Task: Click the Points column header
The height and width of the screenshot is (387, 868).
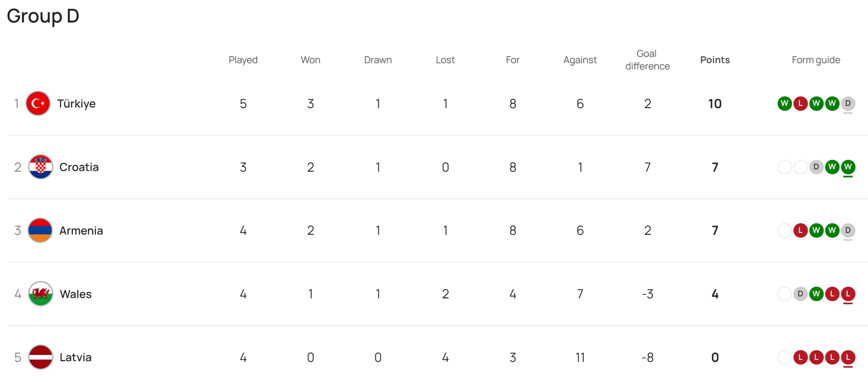Action: (715, 60)
